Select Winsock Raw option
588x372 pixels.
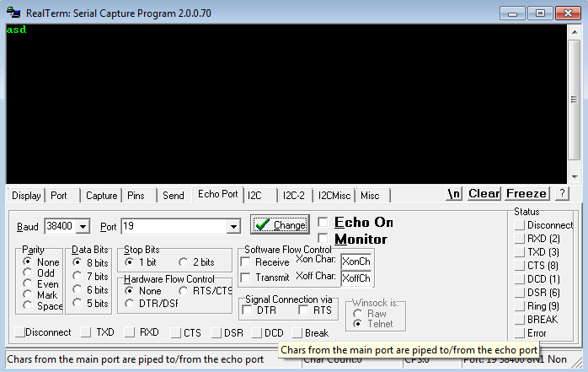pos(358,314)
